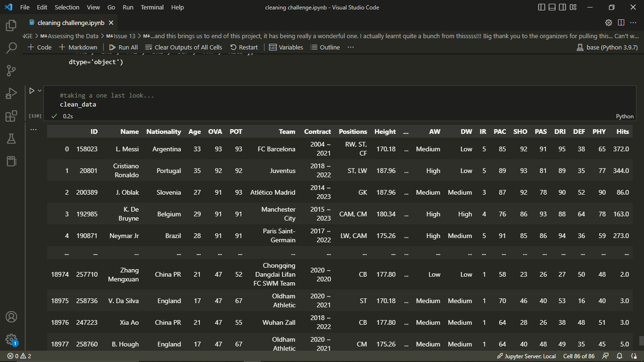Screen dimensions: 644x362
Task: Open the Source Control view
Action: point(11,70)
